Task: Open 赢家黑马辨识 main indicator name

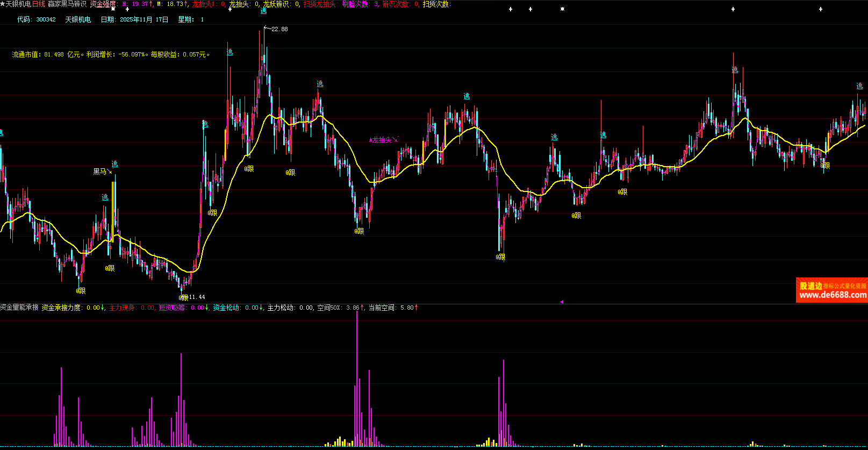Action: [x=67, y=4]
